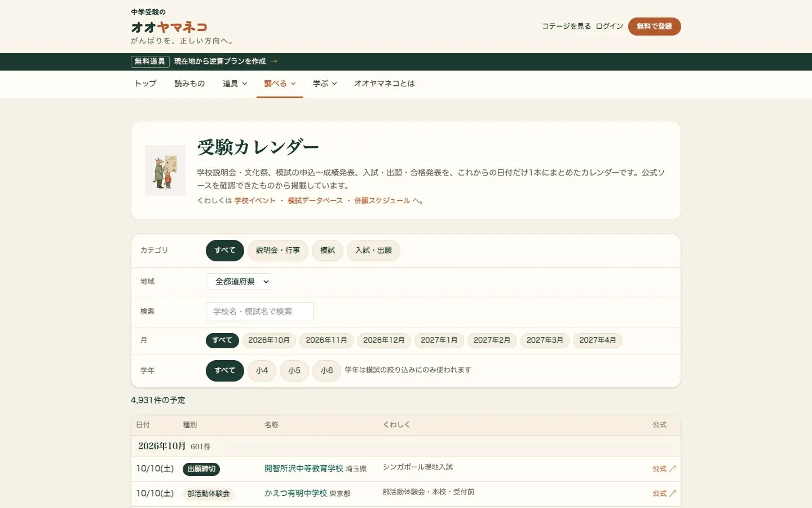
Task: Open the 学校イベント link
Action: click(255, 201)
